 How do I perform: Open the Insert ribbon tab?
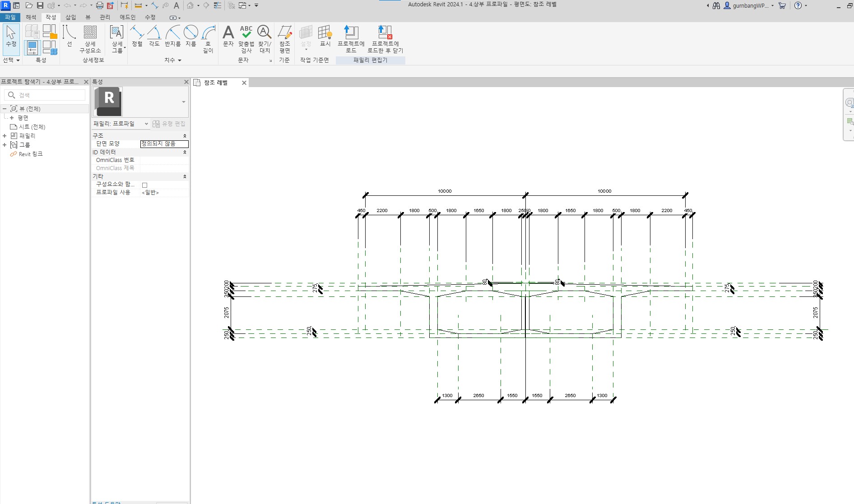(x=71, y=17)
